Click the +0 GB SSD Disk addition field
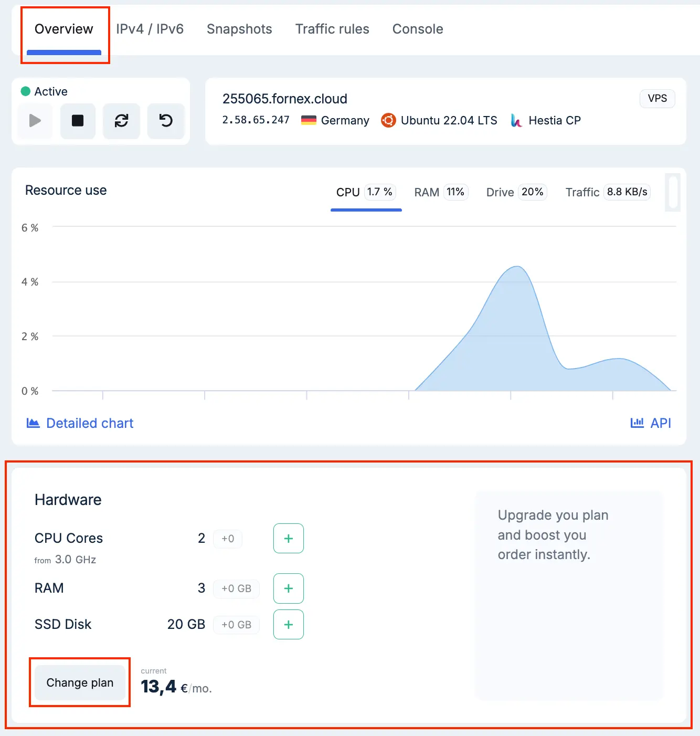Screen dimensions: 700x736 tap(236, 625)
